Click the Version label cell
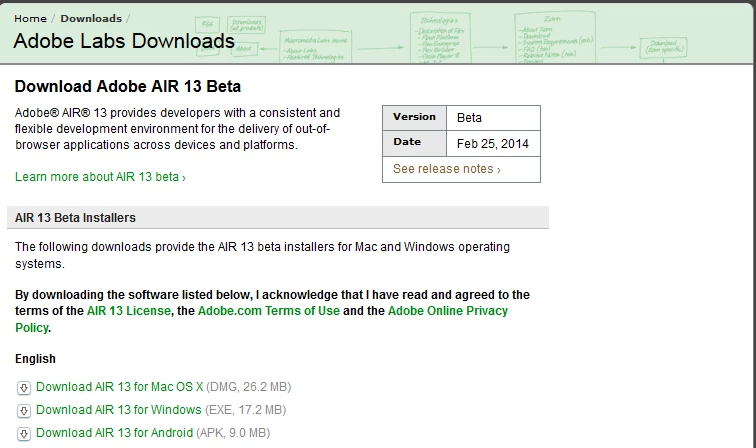The image size is (756, 448). (x=414, y=118)
